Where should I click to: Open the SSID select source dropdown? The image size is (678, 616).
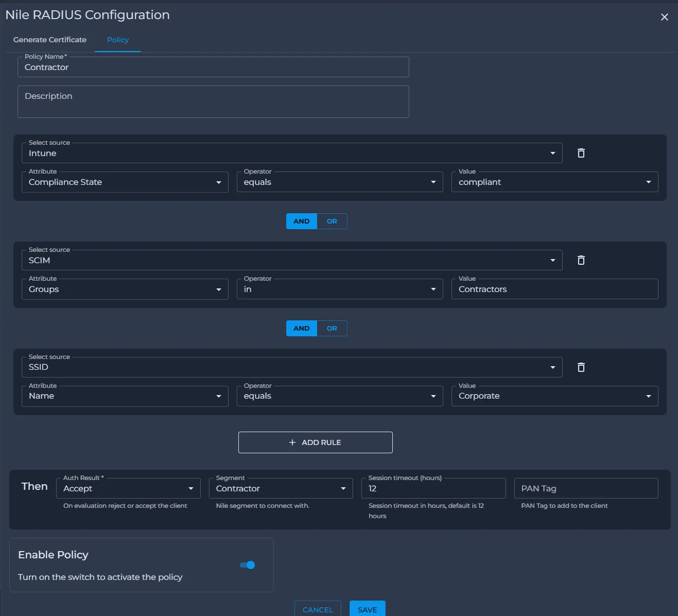(292, 367)
